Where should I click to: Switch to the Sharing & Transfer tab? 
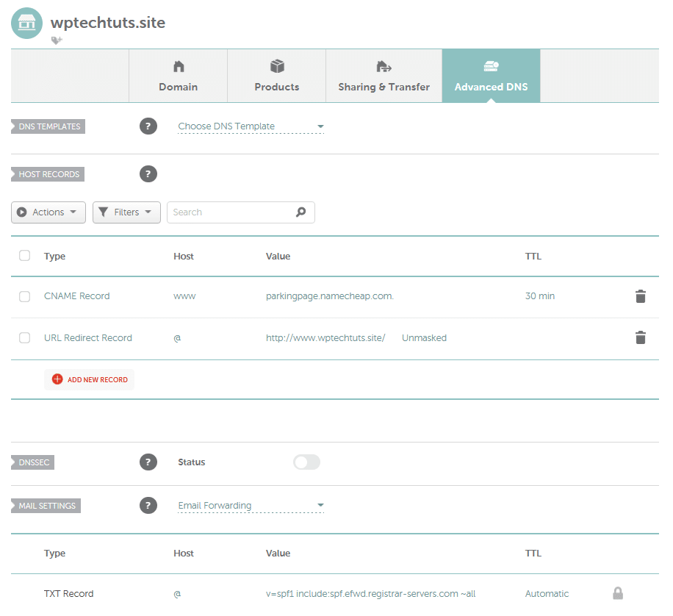pos(384,76)
